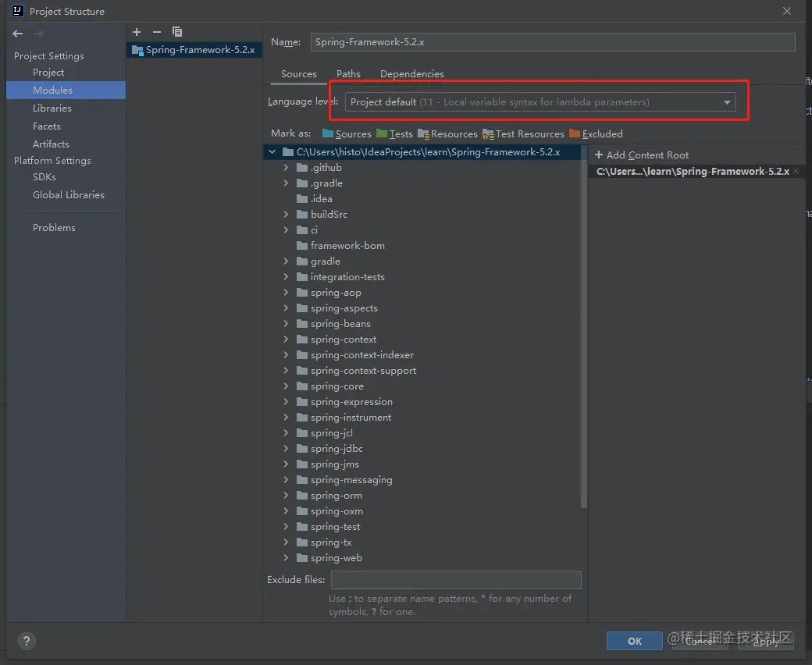Open the Language level dropdown
The image size is (812, 665).
pyautogui.click(x=540, y=102)
